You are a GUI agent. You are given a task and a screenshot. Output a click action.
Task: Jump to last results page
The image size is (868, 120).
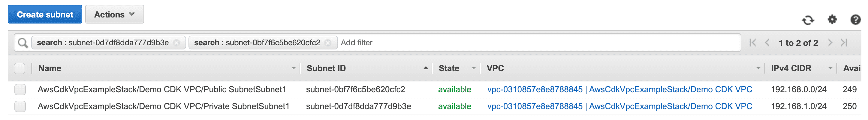tap(844, 43)
